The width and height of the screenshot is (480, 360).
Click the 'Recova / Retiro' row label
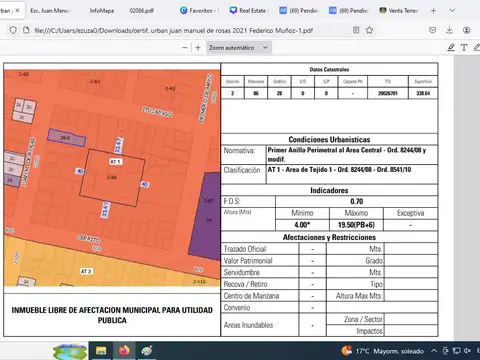245,284
